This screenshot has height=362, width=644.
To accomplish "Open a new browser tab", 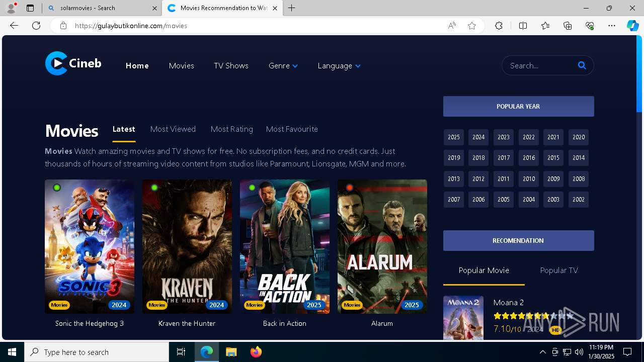I will [x=291, y=8].
